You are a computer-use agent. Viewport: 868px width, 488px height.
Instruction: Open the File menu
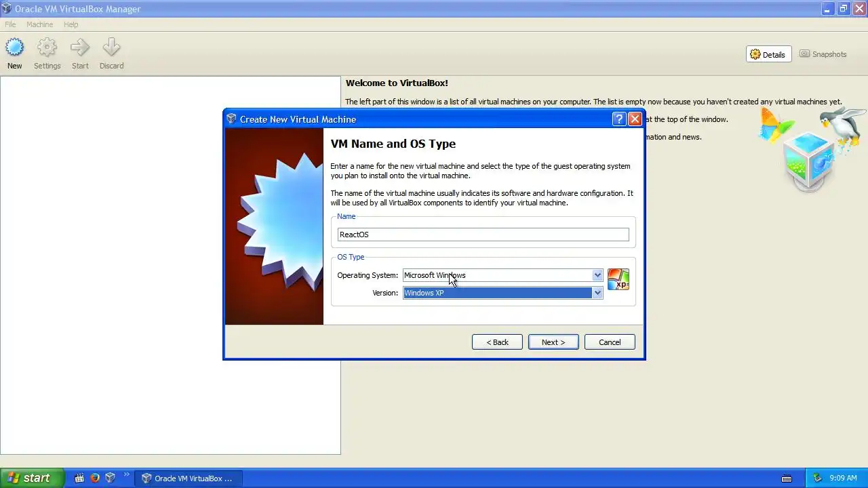click(x=10, y=24)
